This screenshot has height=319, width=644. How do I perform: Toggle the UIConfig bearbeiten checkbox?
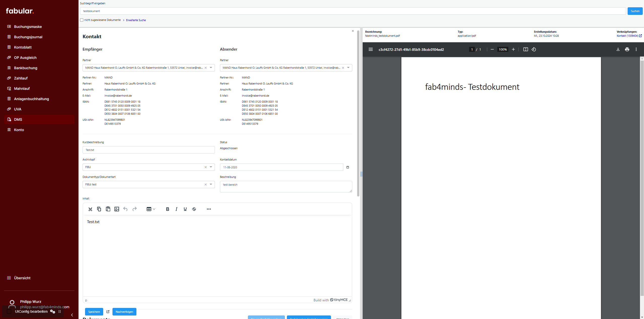pos(9,311)
